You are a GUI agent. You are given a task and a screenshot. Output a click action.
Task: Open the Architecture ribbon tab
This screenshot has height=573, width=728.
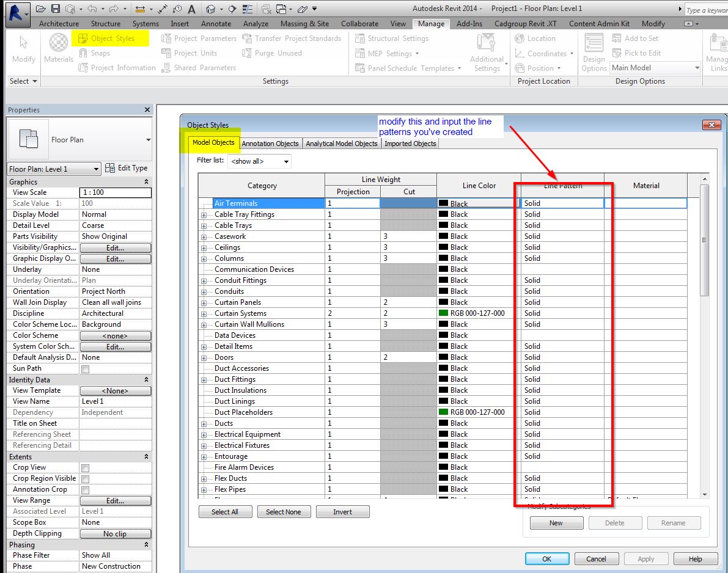click(59, 24)
